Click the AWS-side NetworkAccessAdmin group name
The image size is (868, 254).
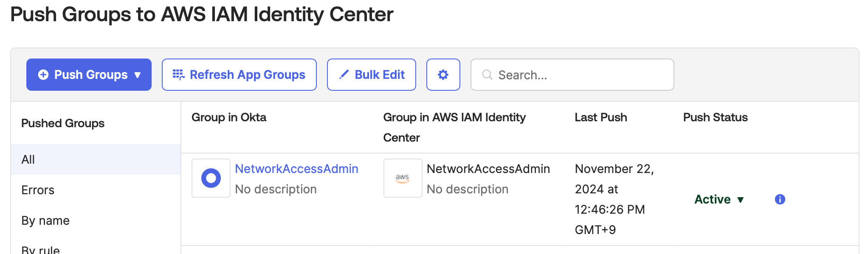point(488,169)
